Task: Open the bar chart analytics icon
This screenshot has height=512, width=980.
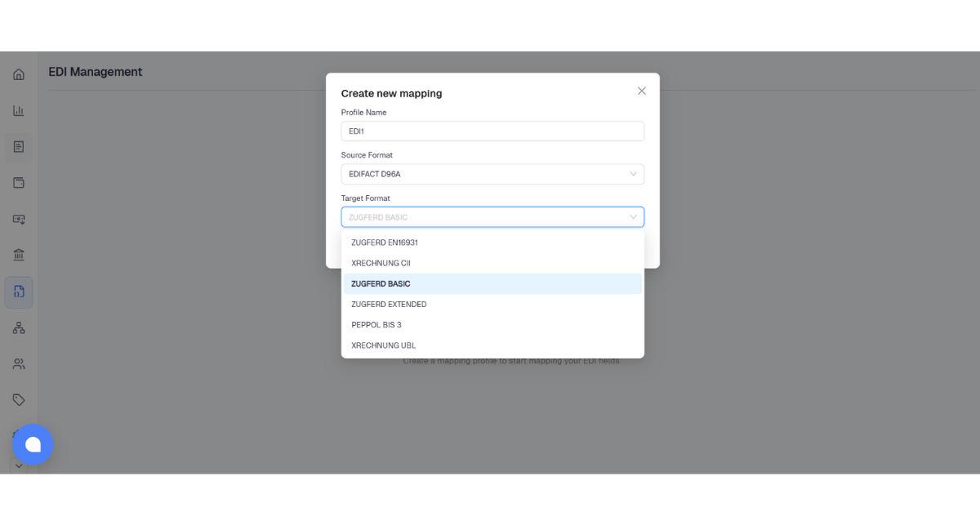Action: (19, 111)
